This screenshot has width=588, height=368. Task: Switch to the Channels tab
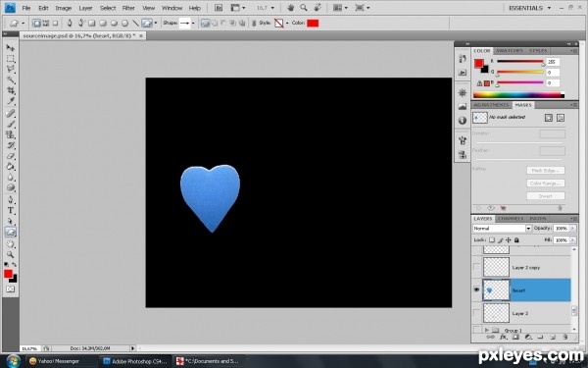click(x=511, y=219)
